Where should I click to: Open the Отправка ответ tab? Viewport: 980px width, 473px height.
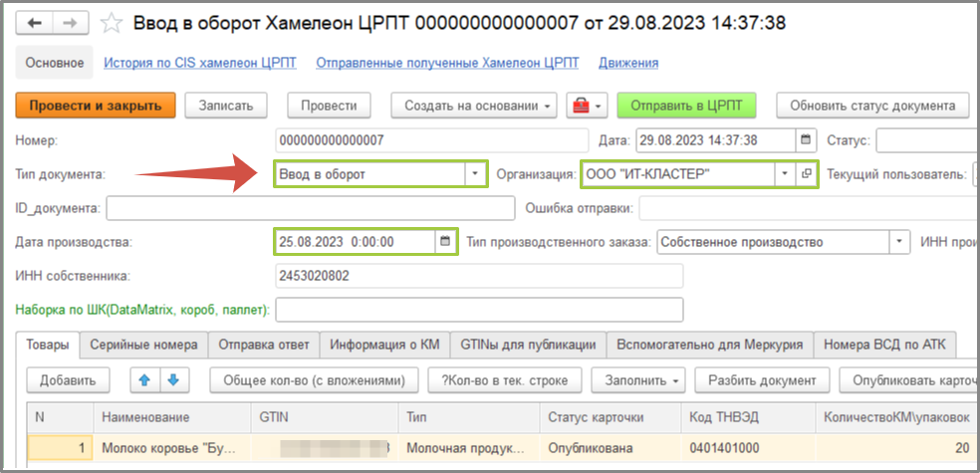[x=264, y=345]
